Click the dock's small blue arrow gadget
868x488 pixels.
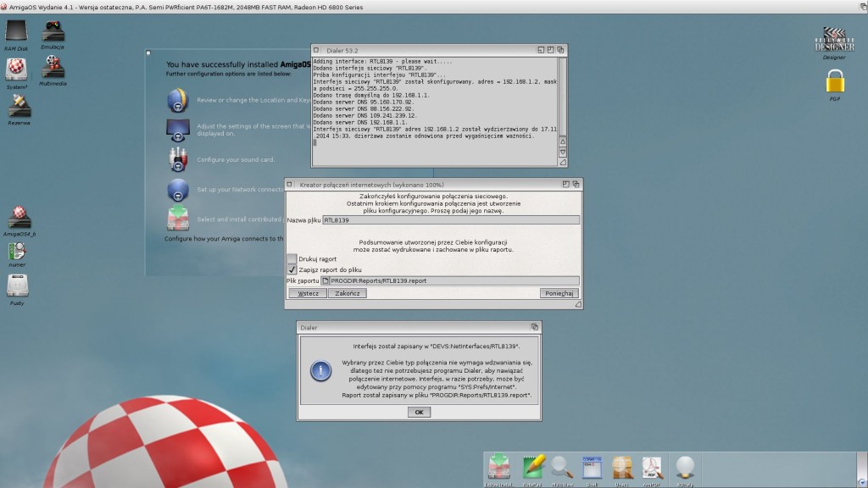861,482
